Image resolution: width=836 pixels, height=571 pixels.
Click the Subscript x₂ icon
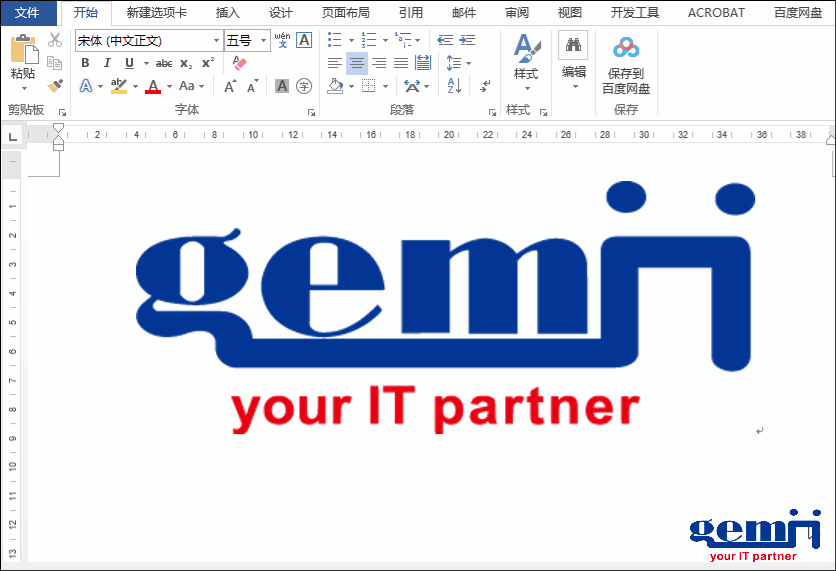pyautogui.click(x=186, y=63)
